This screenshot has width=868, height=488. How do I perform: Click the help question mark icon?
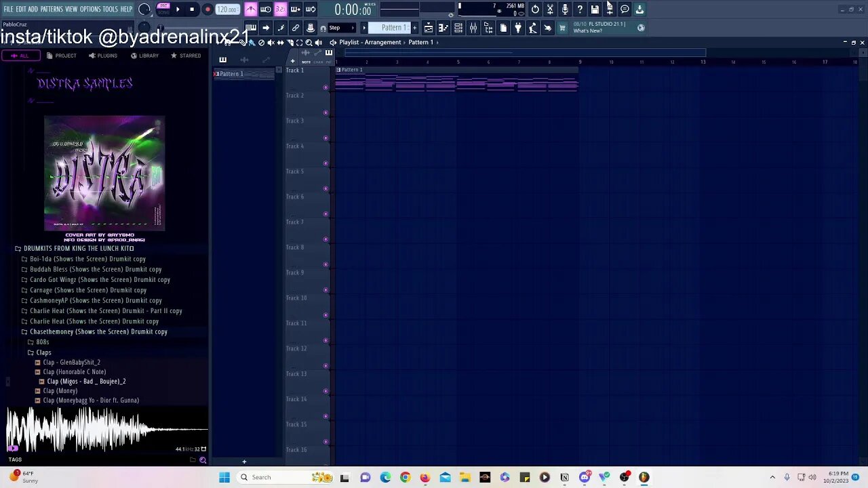pyautogui.click(x=580, y=9)
